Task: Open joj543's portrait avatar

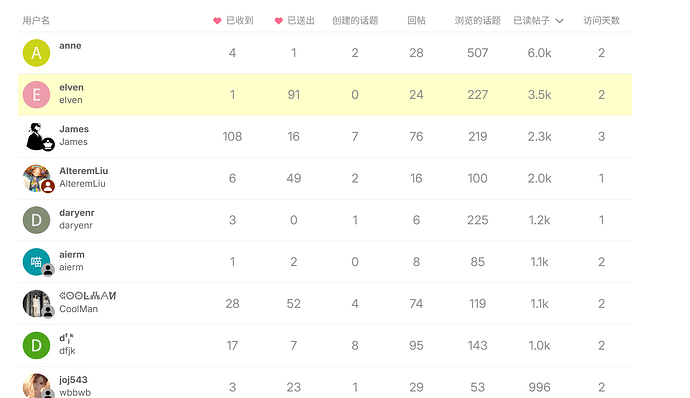Action: coord(36,386)
